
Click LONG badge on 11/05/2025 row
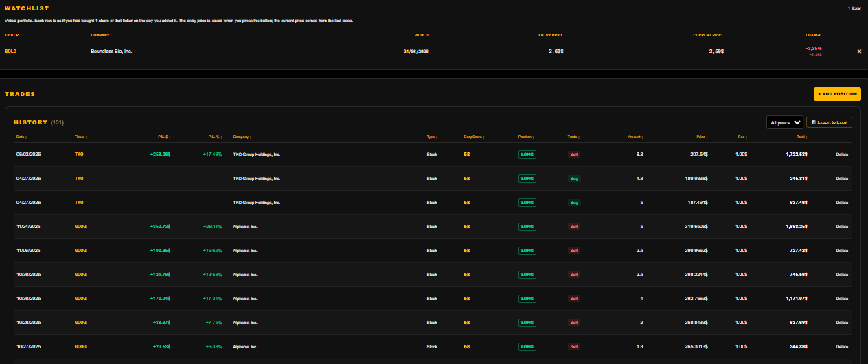[527, 251]
